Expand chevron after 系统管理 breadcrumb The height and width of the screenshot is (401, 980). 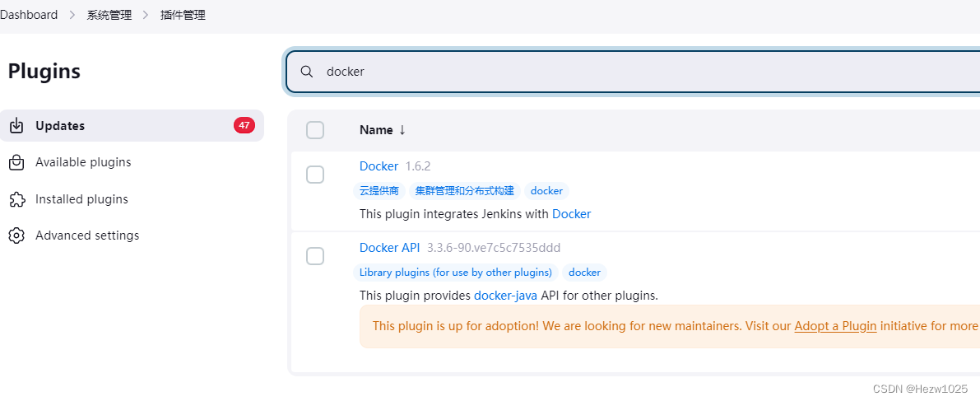146,15
